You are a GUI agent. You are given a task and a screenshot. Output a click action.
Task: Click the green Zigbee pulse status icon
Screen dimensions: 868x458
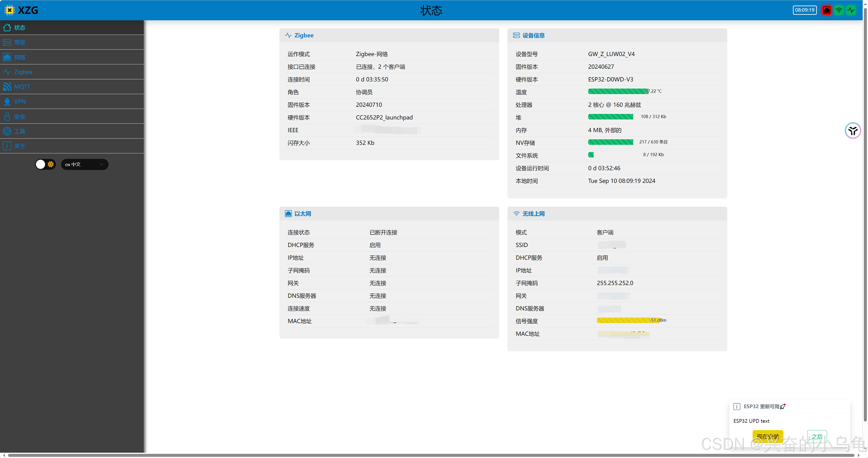coord(851,10)
